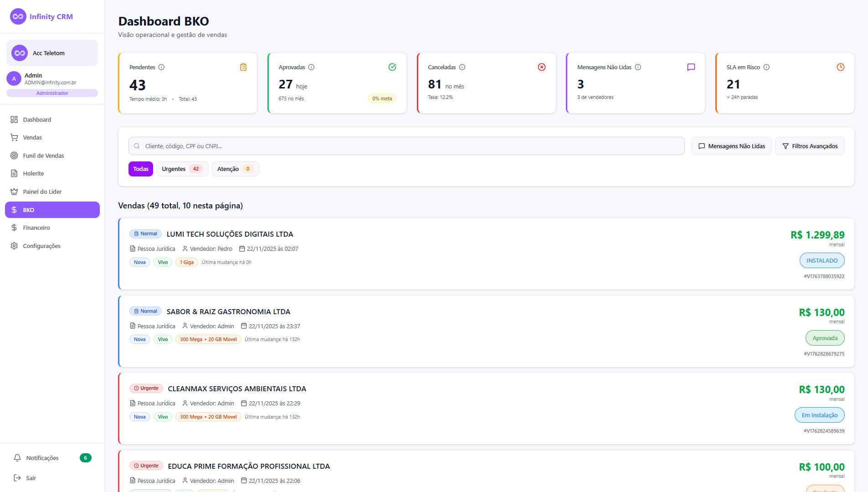Click the Pendentes info icon
Screen dimensions: 868x492
pos(161,67)
